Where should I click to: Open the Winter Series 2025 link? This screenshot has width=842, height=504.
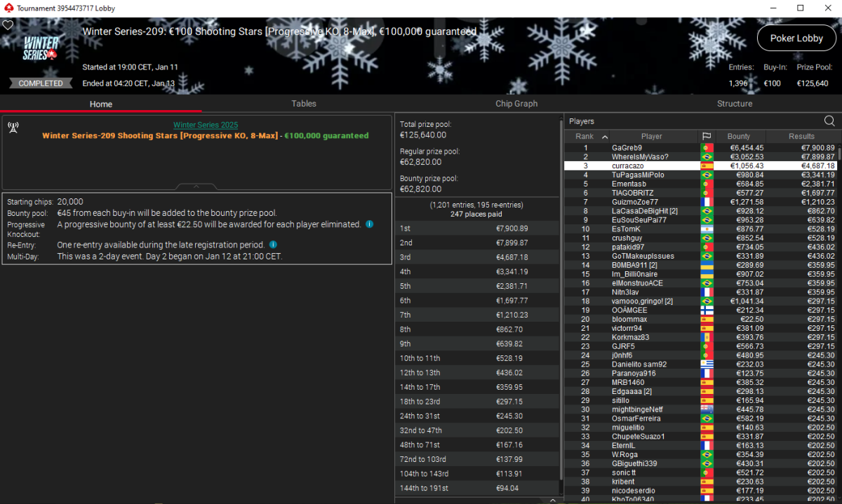[206, 125]
